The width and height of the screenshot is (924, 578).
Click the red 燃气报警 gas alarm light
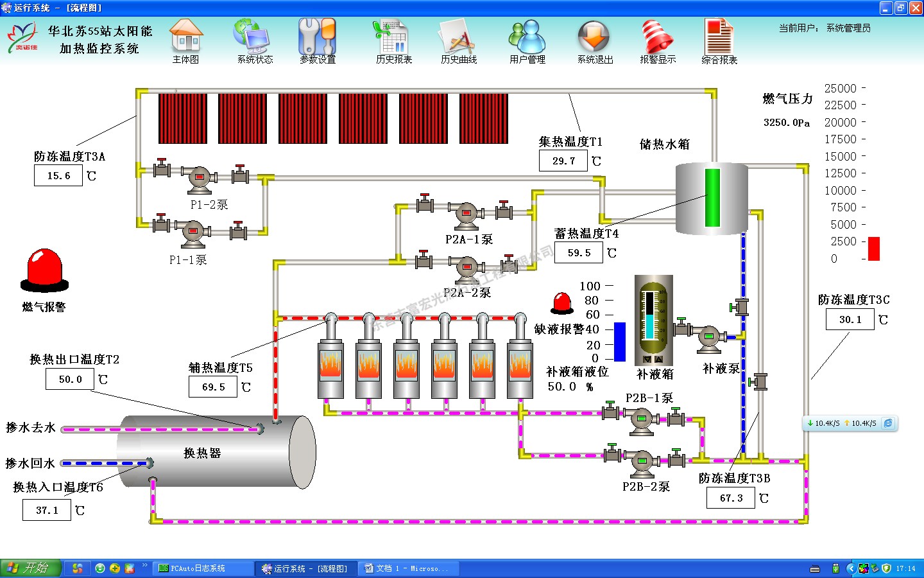[x=44, y=271]
